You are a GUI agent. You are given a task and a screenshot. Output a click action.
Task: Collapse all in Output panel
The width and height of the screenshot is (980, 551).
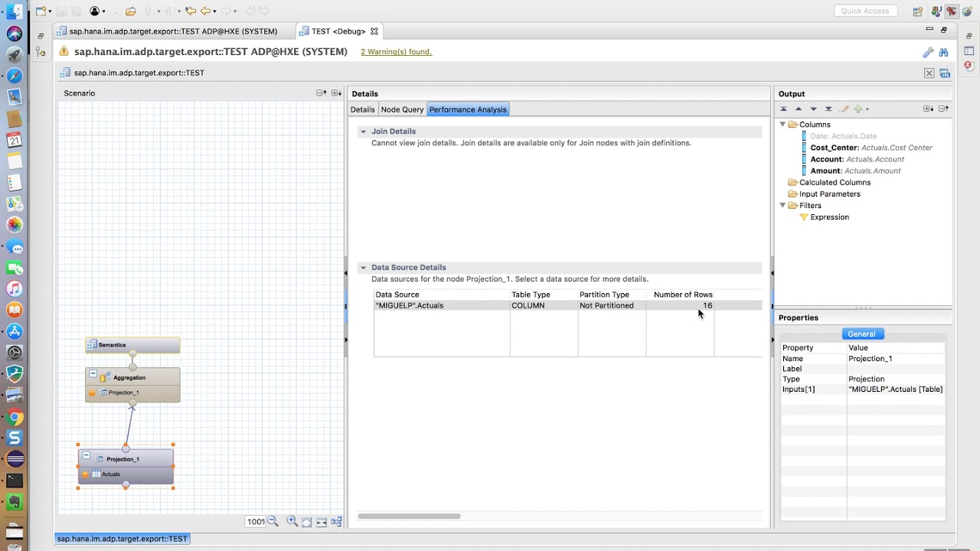click(x=943, y=109)
